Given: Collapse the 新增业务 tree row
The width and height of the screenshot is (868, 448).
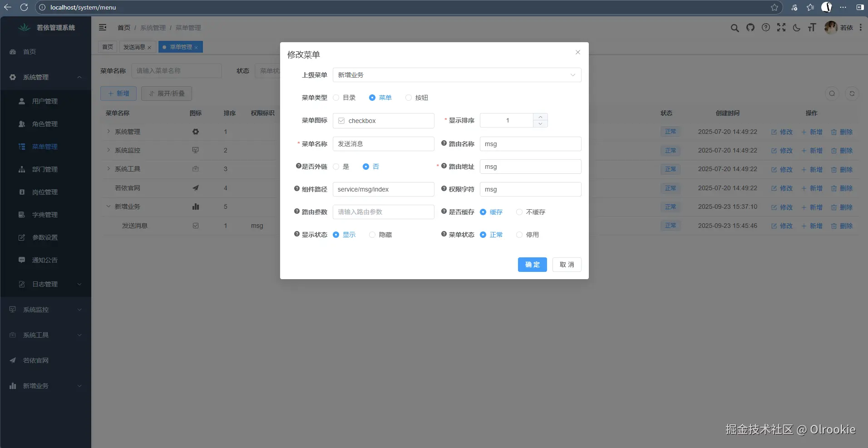Looking at the screenshot, I should click(x=108, y=207).
